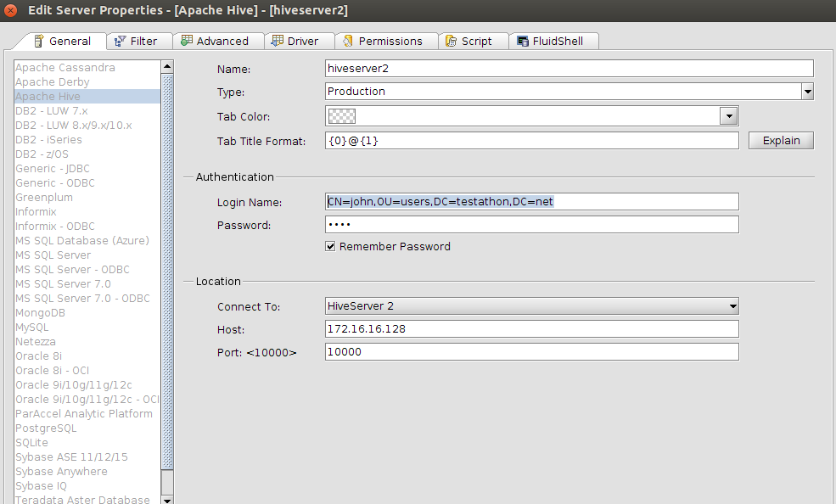Select SQLite in the list
Viewport: 836px width, 504px height.
point(87,442)
